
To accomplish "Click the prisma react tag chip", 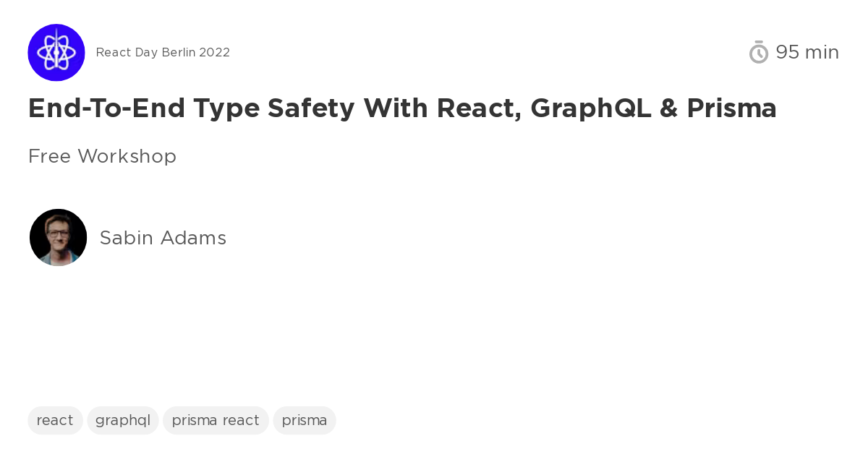I will coord(216,420).
